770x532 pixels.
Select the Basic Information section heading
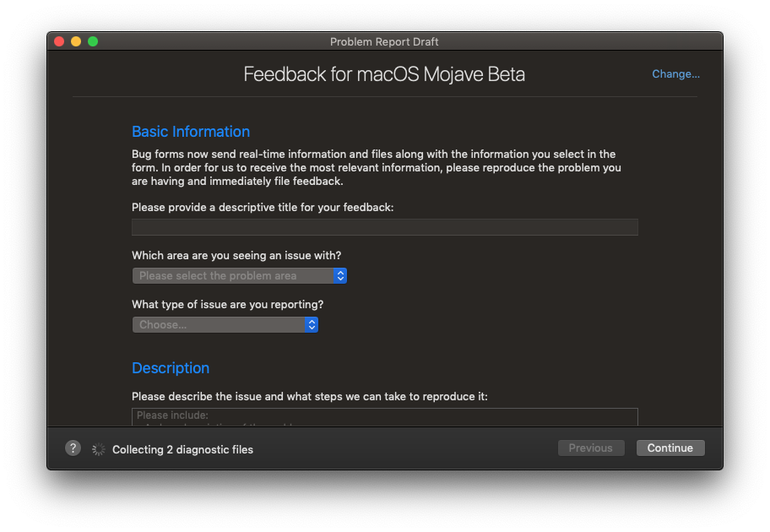coord(191,132)
